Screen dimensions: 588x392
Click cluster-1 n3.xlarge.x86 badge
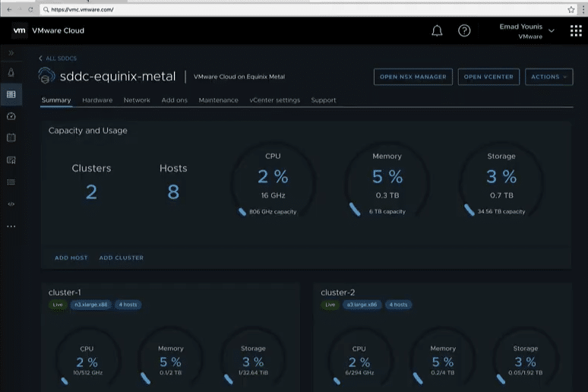coord(90,305)
